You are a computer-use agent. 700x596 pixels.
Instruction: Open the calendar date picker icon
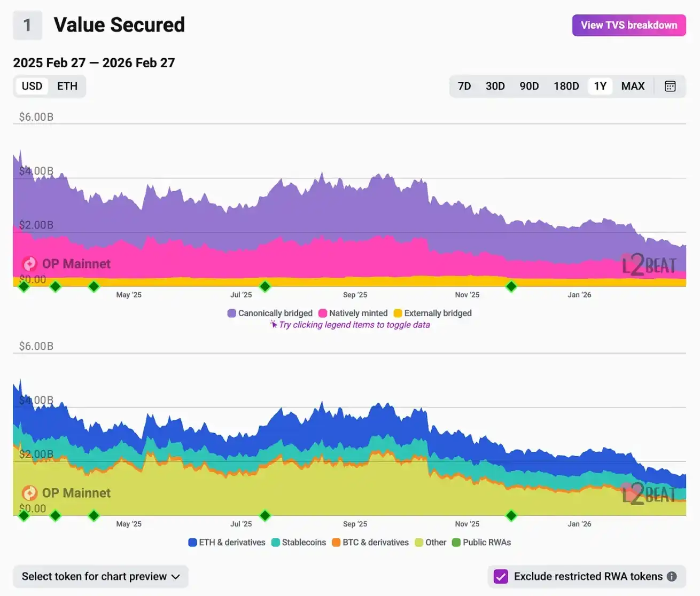(x=670, y=86)
